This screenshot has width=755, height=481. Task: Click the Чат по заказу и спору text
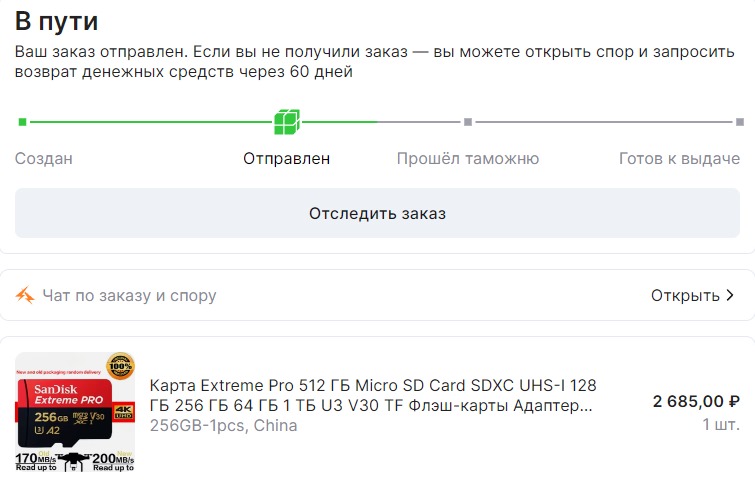[x=129, y=295]
